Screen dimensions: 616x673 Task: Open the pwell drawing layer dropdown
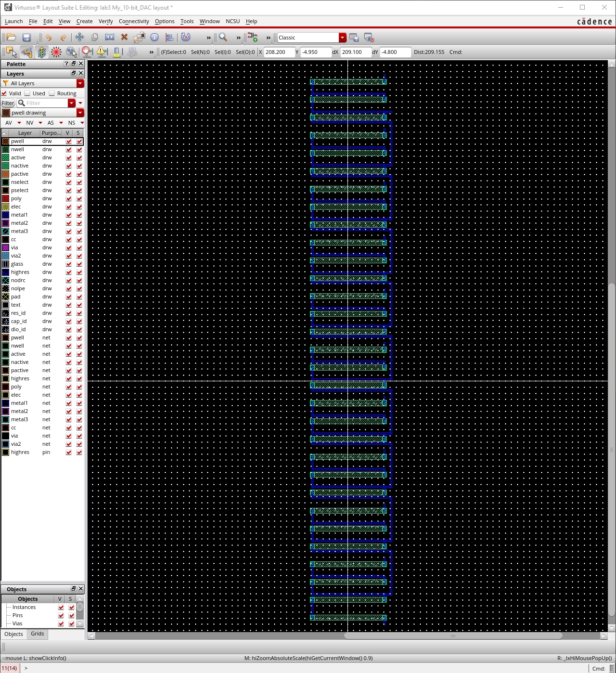[x=80, y=113]
